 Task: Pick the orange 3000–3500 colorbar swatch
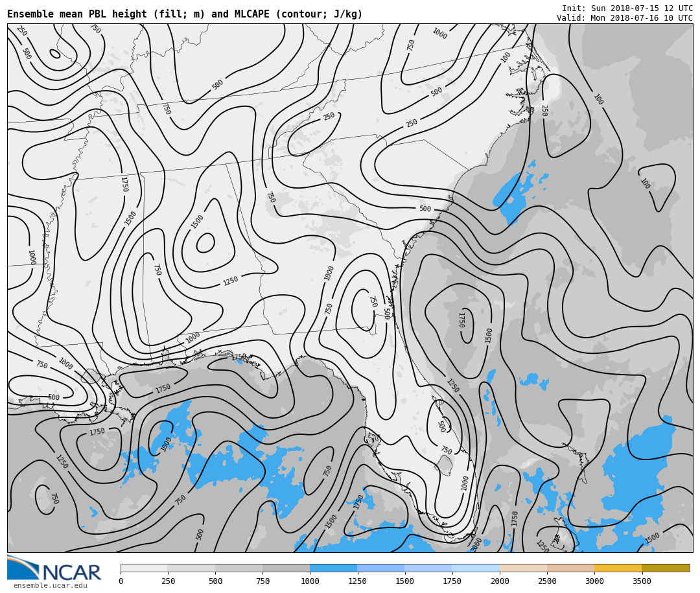coord(618,568)
